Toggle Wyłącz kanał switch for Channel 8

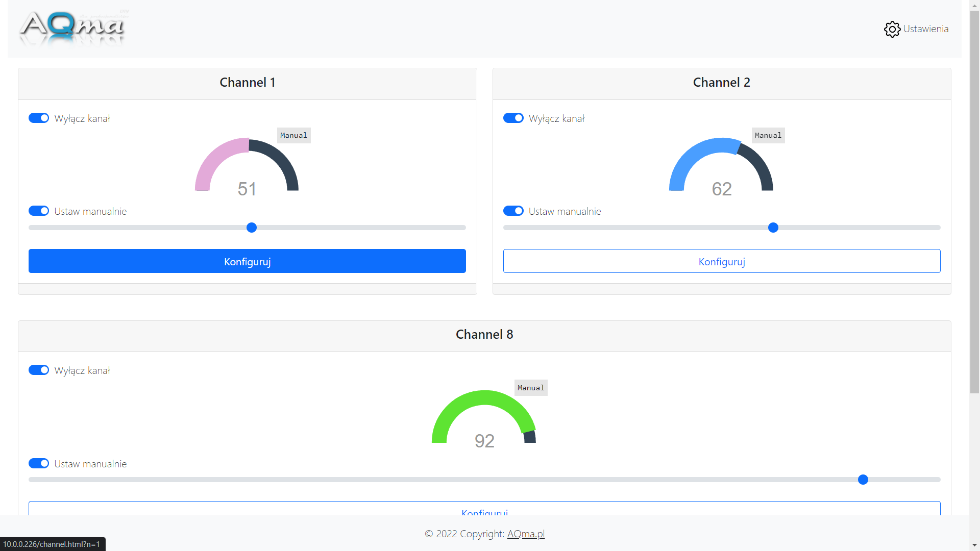tap(39, 370)
